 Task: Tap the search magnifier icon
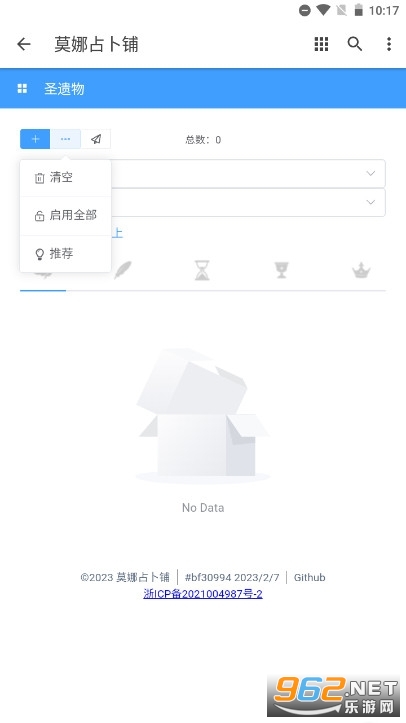(x=354, y=44)
